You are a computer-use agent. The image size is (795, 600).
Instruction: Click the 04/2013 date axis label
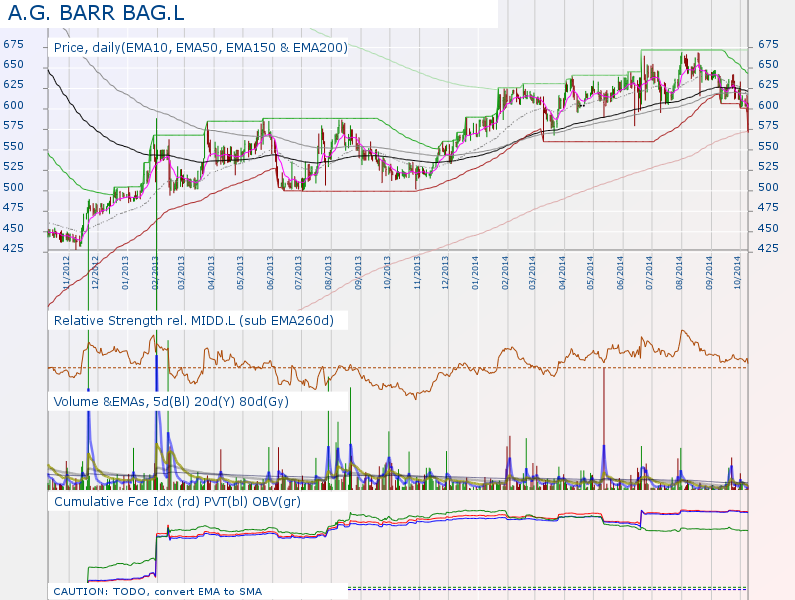210,273
